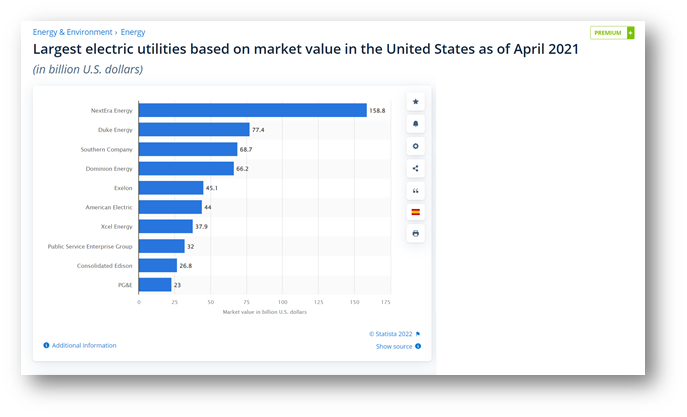Click the print icon
687x417 pixels.
pos(415,233)
